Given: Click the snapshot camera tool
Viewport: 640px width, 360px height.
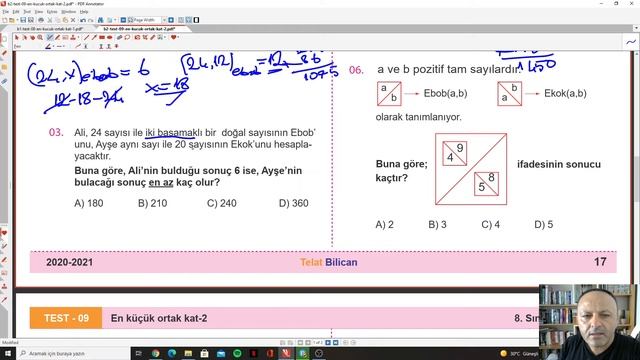Looking at the screenshot, I should (137, 38).
